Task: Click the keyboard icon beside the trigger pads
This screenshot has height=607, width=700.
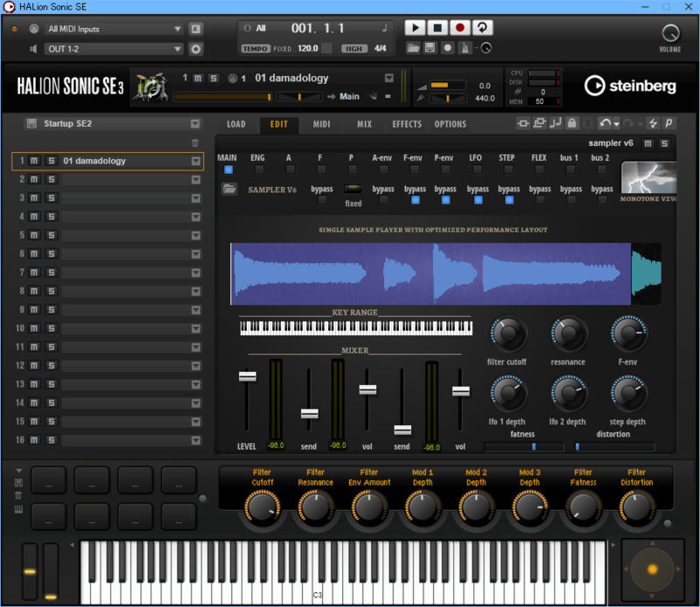Action: (18, 509)
